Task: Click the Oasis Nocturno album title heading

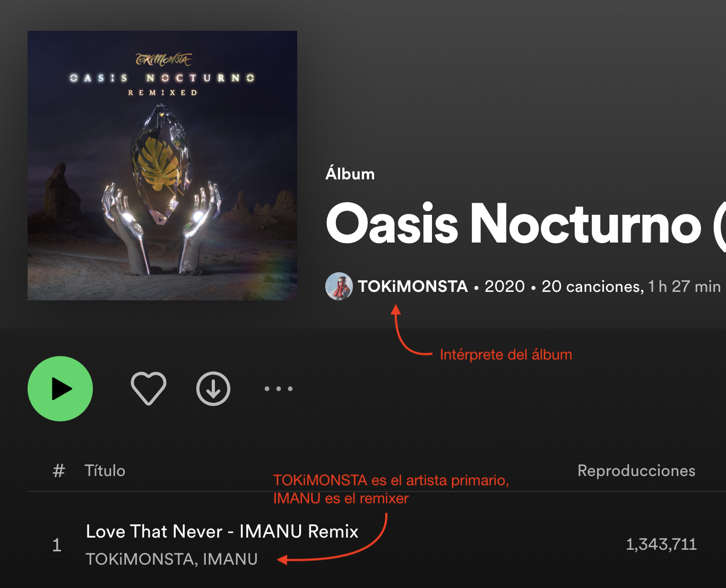Action: [x=525, y=224]
